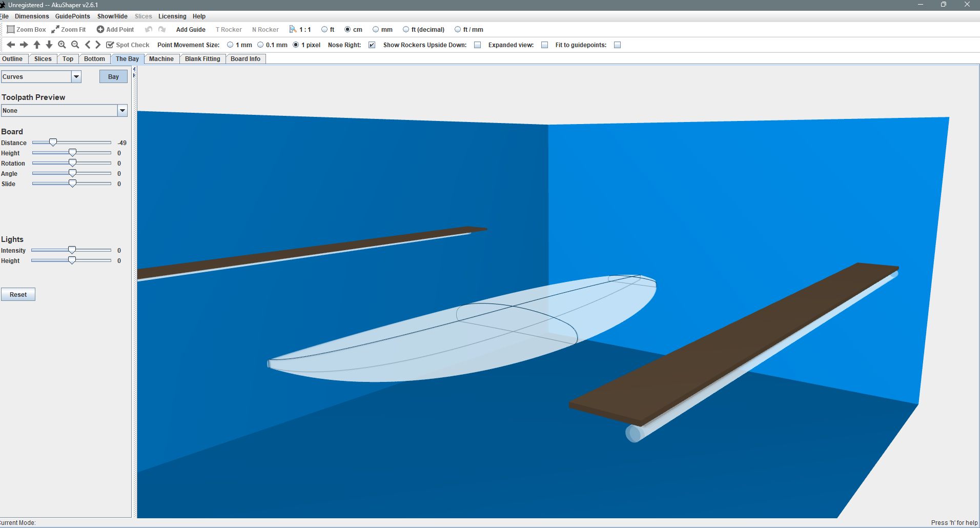Click the up arrow pan icon

[37, 45]
